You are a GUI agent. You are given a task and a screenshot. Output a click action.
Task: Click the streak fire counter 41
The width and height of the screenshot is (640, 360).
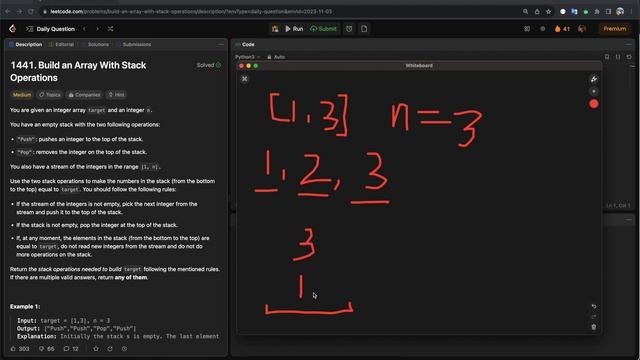[562, 29]
